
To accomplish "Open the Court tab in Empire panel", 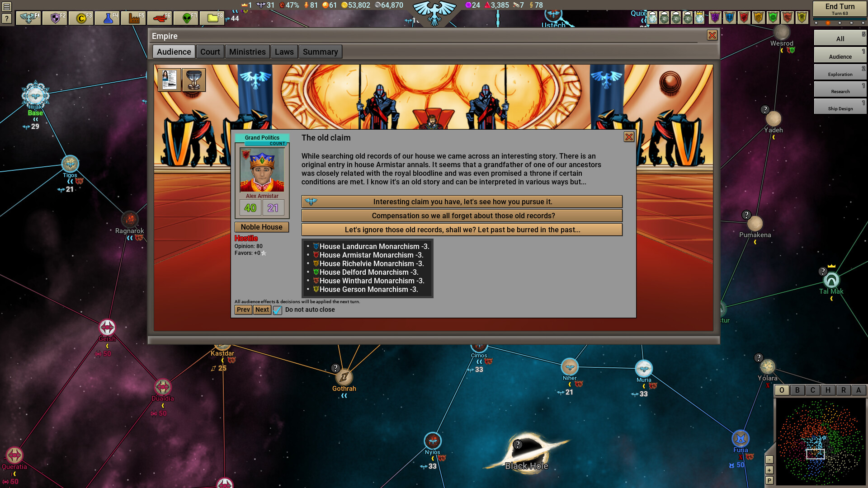I will (210, 51).
